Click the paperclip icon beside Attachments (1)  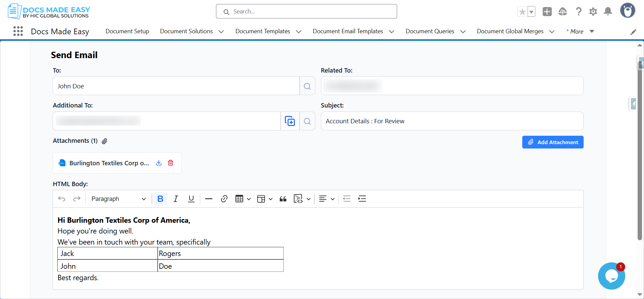105,141
